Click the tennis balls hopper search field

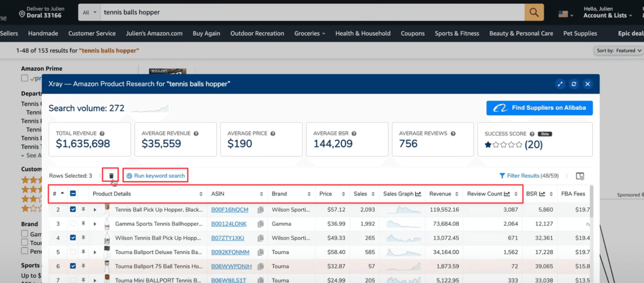[312, 12]
